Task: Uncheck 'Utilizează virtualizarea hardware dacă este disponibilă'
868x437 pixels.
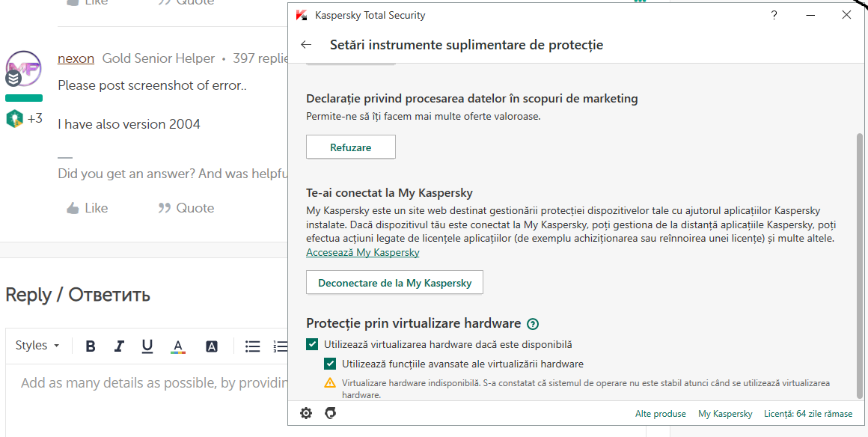Action: pyautogui.click(x=312, y=345)
